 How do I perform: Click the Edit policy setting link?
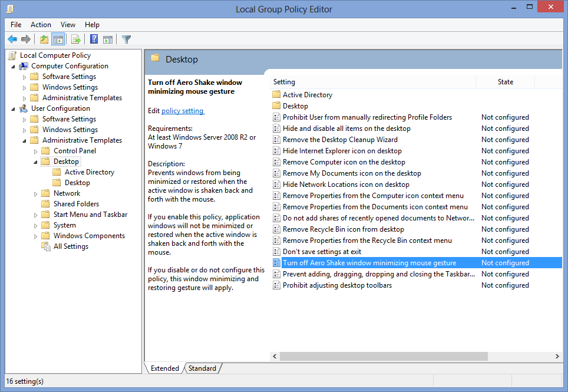[183, 111]
